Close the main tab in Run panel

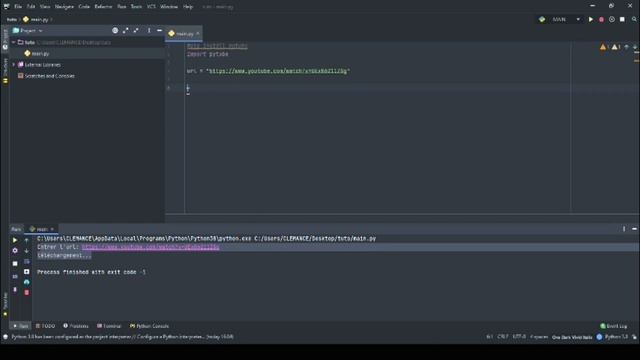pos(52,229)
